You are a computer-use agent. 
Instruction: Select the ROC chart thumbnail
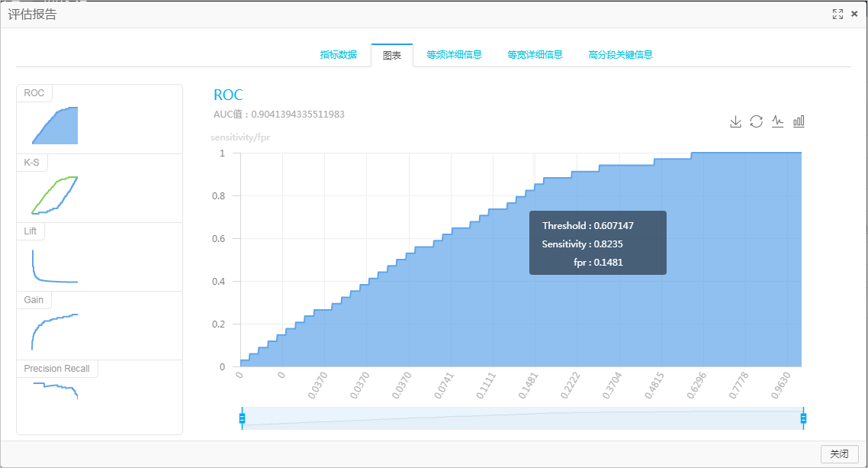point(100,119)
